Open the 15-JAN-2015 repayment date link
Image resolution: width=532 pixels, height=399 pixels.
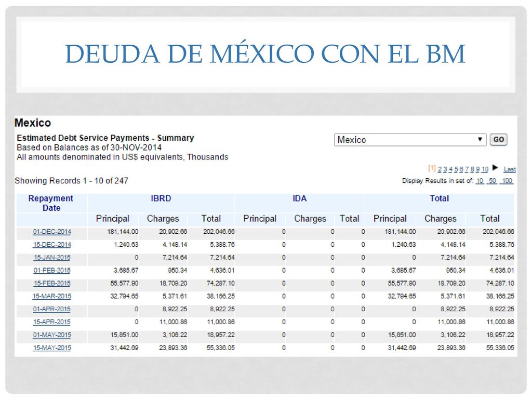point(52,258)
